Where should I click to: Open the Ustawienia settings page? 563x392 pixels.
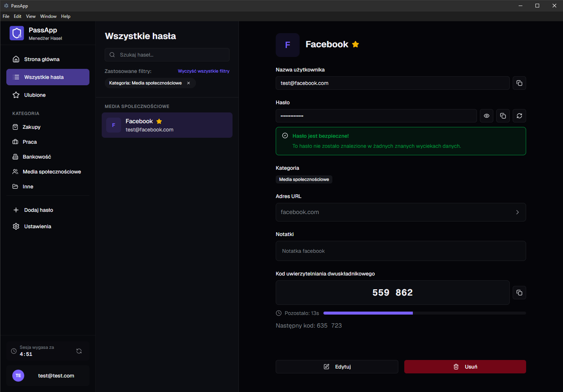(37, 226)
